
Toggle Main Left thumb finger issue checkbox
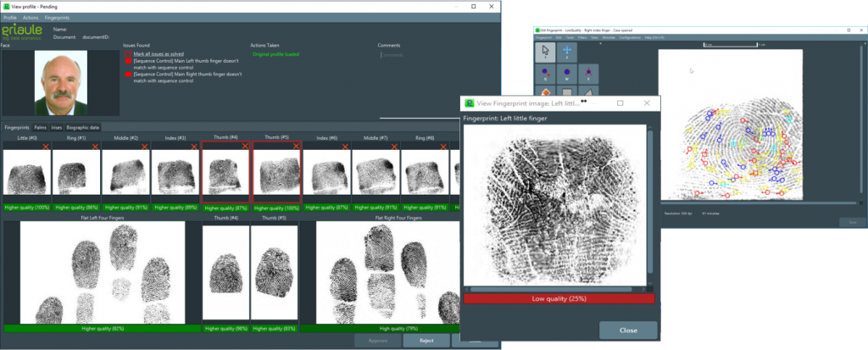click(x=128, y=61)
